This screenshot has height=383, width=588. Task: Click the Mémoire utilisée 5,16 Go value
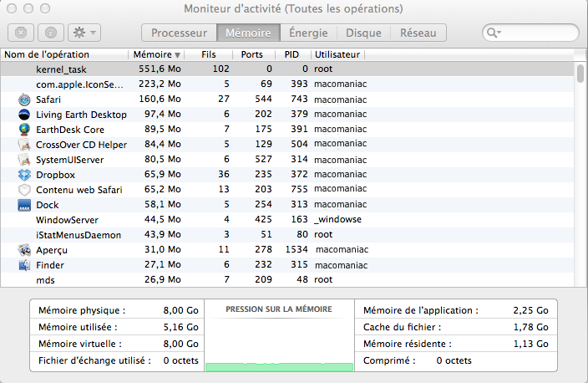180,327
